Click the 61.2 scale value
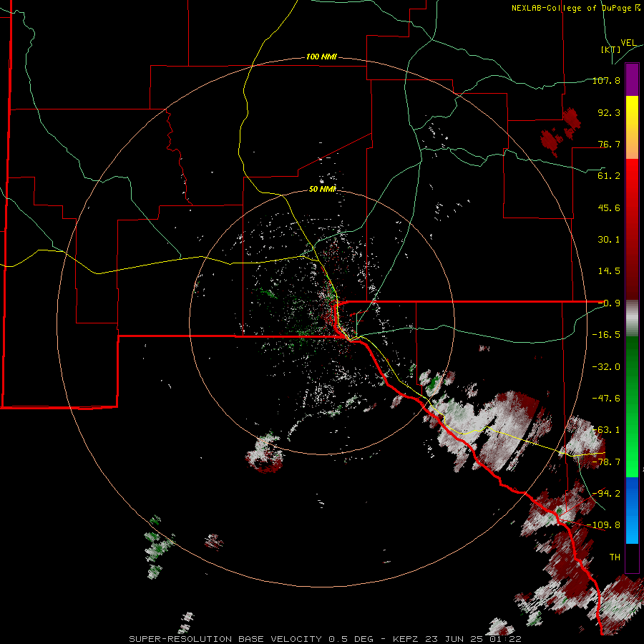The image size is (644, 644). (609, 176)
